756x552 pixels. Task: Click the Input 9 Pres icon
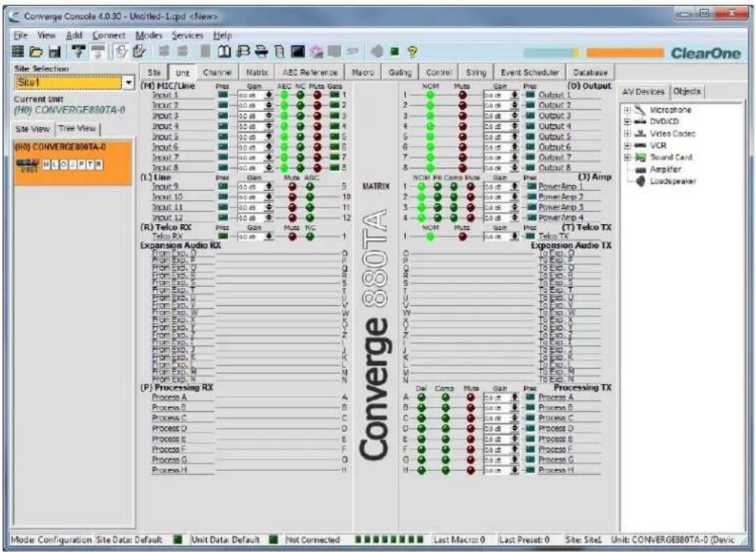pyautogui.click(x=223, y=186)
